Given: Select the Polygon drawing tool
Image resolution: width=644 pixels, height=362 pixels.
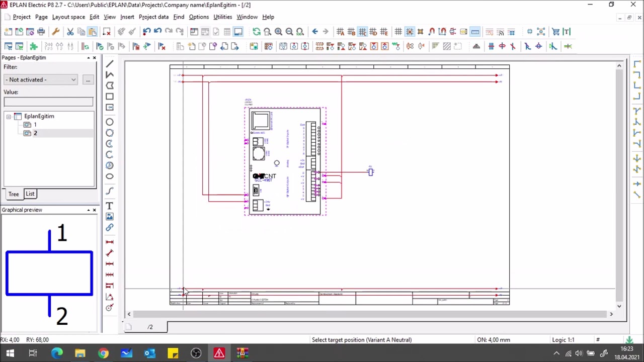Looking at the screenshot, I should [110, 85].
